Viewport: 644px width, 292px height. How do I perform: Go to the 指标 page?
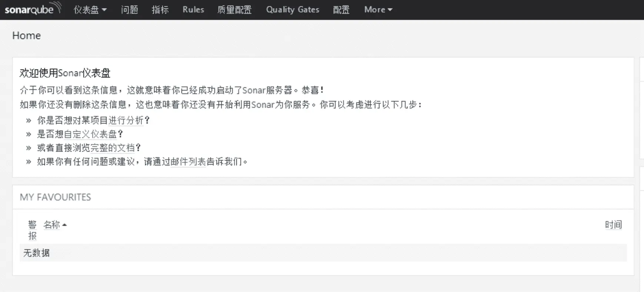[160, 10]
